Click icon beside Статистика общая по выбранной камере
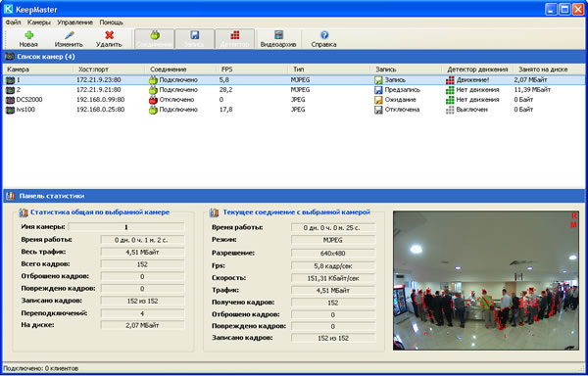The image size is (588, 376). click(x=24, y=212)
